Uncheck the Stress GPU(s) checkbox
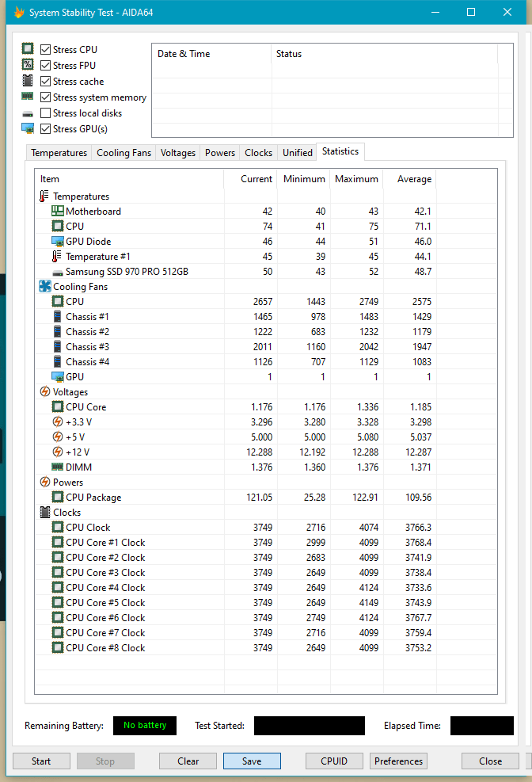 45,129
